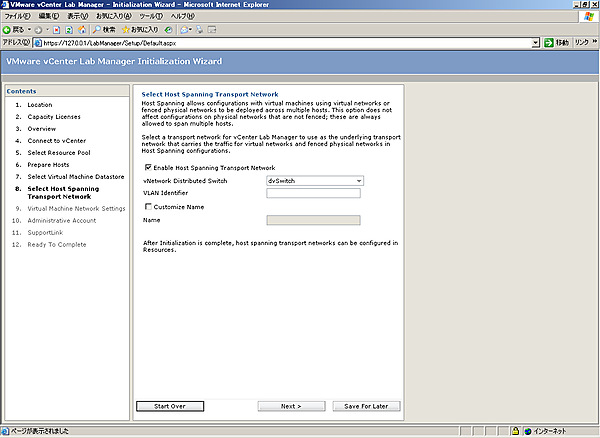600x438 pixels.
Task: Click the IE Back arrow icon
Action: coord(7,30)
